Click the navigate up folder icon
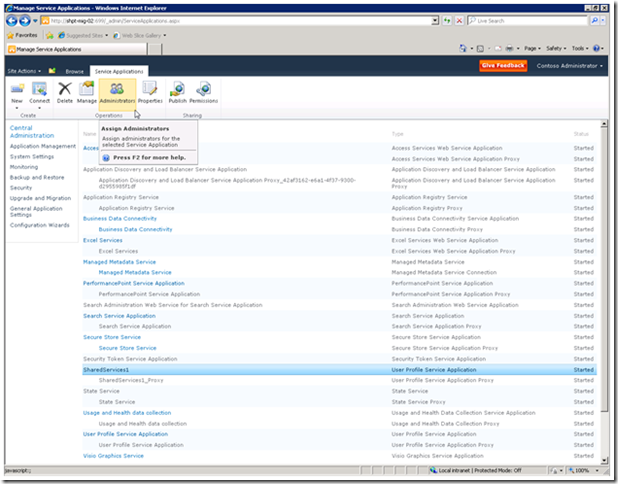The width and height of the screenshot is (618, 484). [x=52, y=71]
